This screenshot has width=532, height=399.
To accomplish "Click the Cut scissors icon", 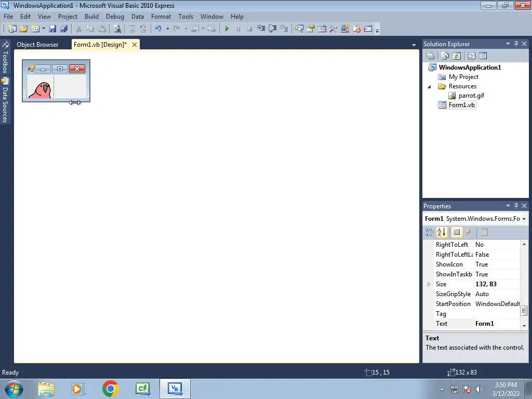I will pos(78,29).
